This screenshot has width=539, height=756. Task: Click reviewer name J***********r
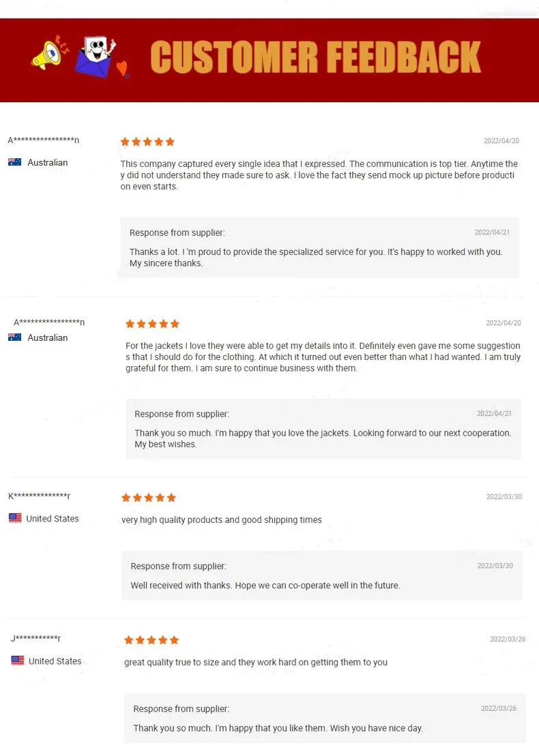(x=35, y=639)
